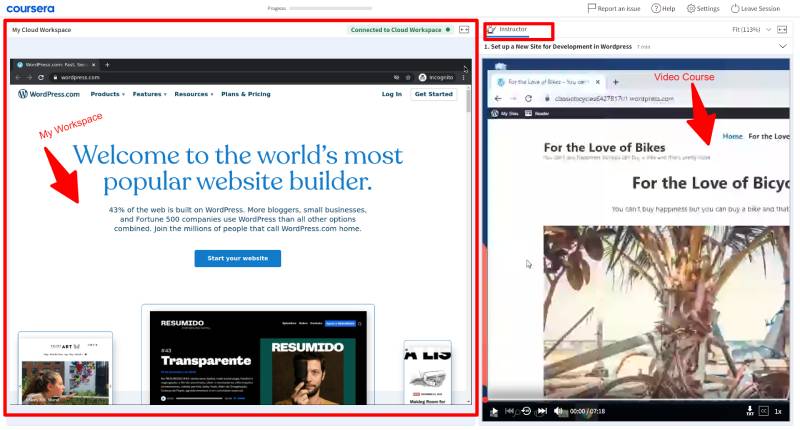
Task: Open Settings with the gear icon
Action: pyautogui.click(x=703, y=8)
